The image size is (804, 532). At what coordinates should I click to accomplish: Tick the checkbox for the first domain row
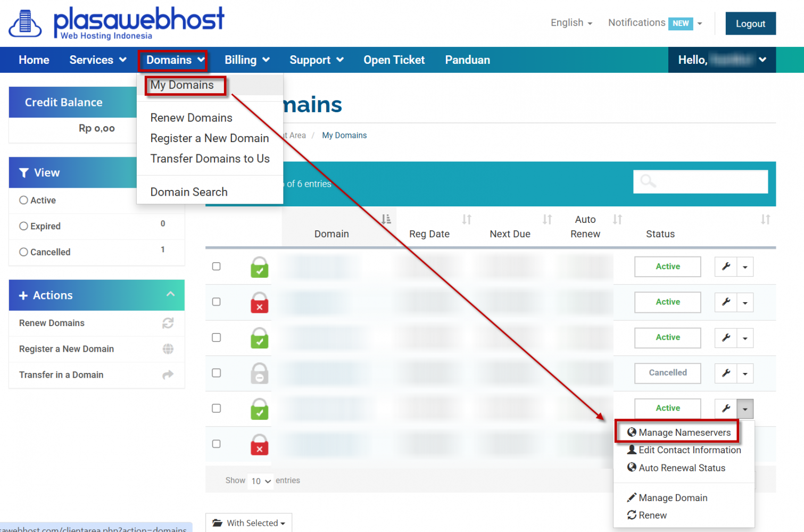[217, 266]
